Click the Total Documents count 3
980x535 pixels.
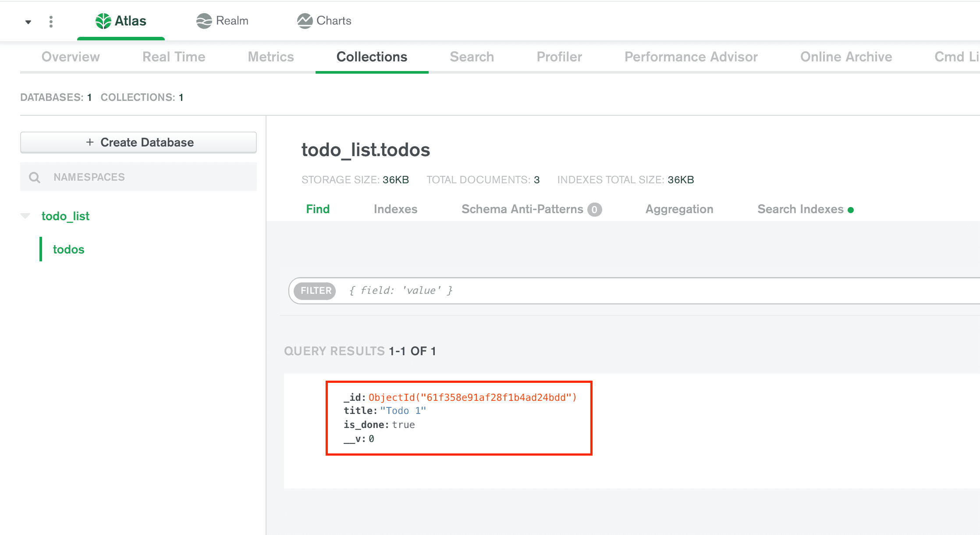point(536,180)
